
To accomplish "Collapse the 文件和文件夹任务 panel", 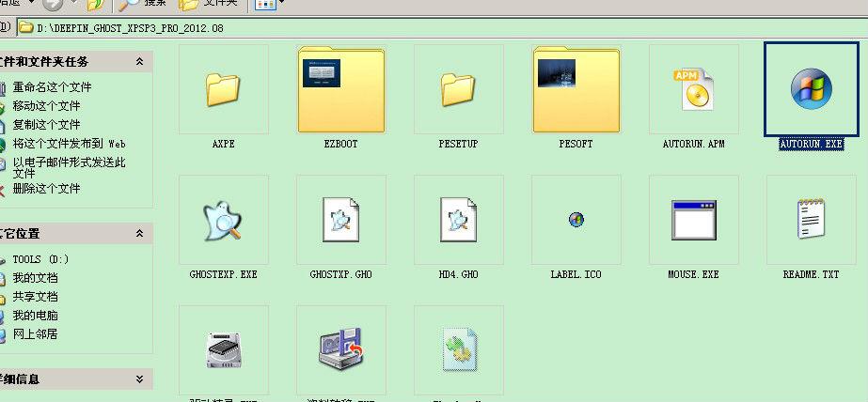I will pos(140,62).
